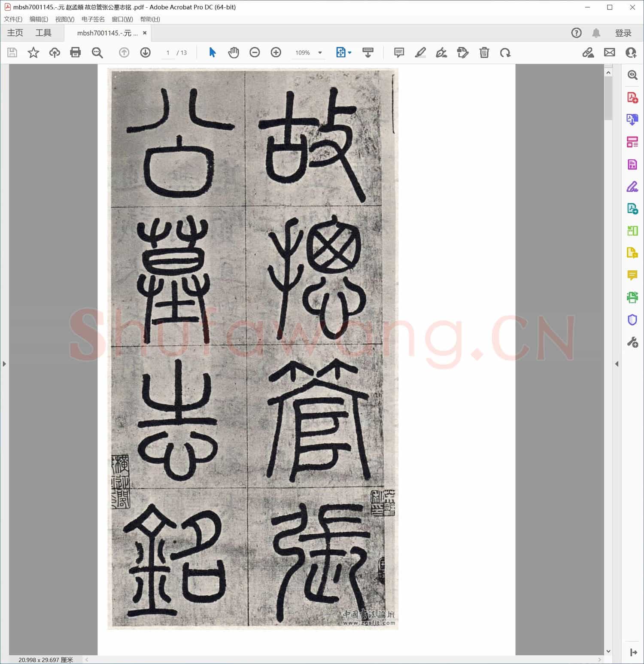Open the Organize Pages sidebar tool
This screenshot has width=644, height=664.
click(x=632, y=142)
